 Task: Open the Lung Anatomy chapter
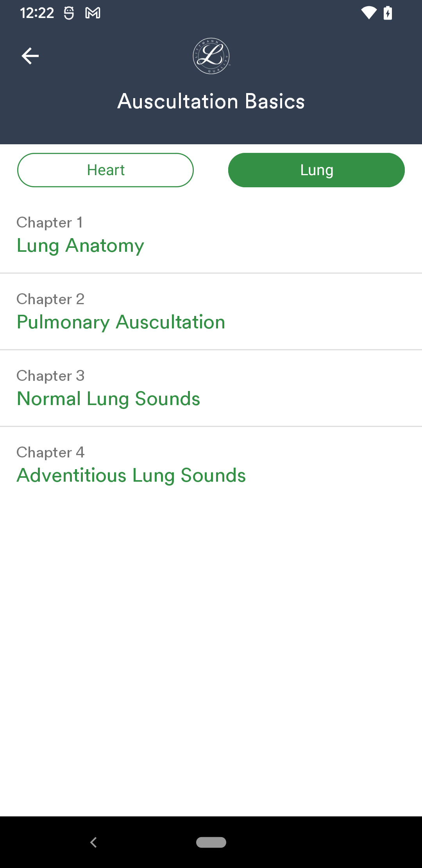(x=211, y=235)
